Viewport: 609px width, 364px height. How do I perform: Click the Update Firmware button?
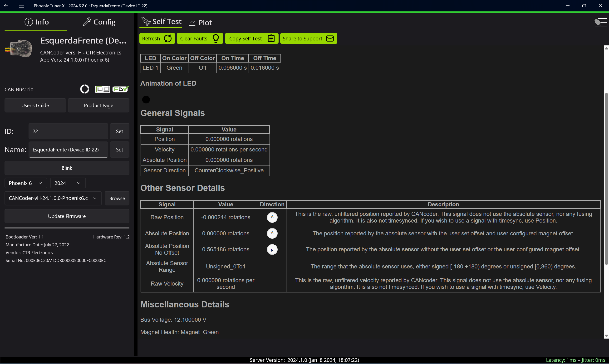tap(67, 216)
